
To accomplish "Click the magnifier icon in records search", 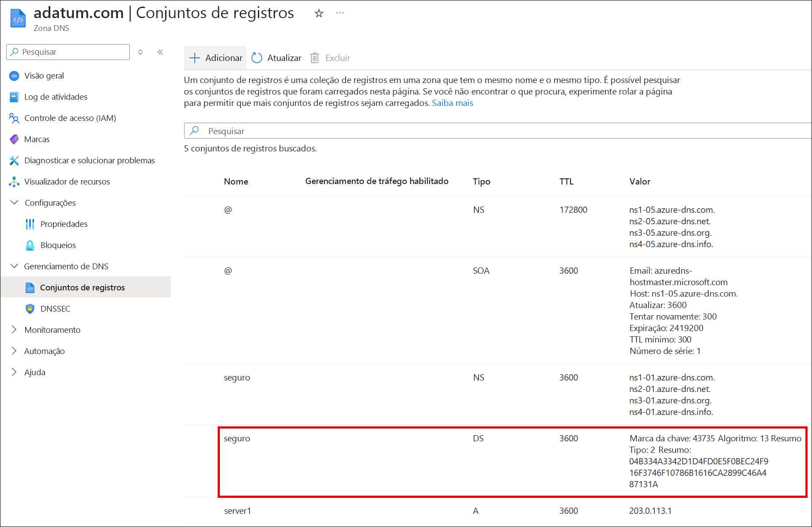I will (194, 131).
